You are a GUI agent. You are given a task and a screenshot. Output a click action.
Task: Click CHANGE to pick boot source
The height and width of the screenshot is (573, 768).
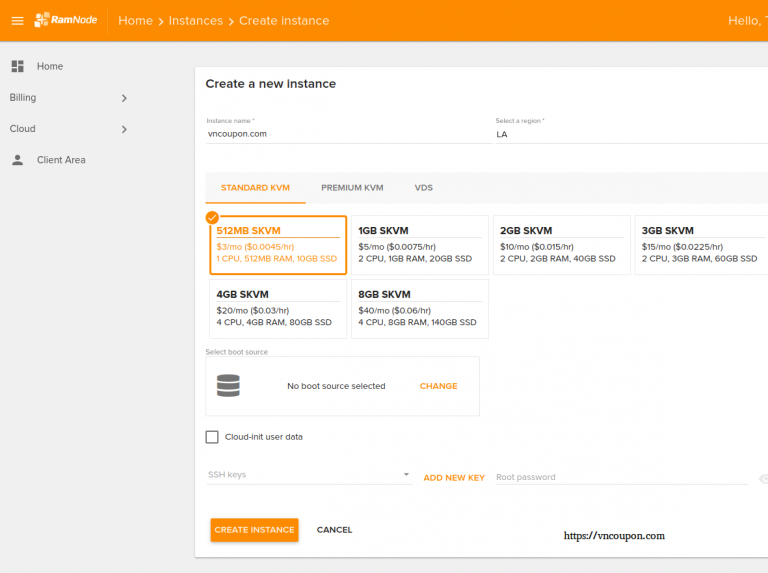point(438,386)
